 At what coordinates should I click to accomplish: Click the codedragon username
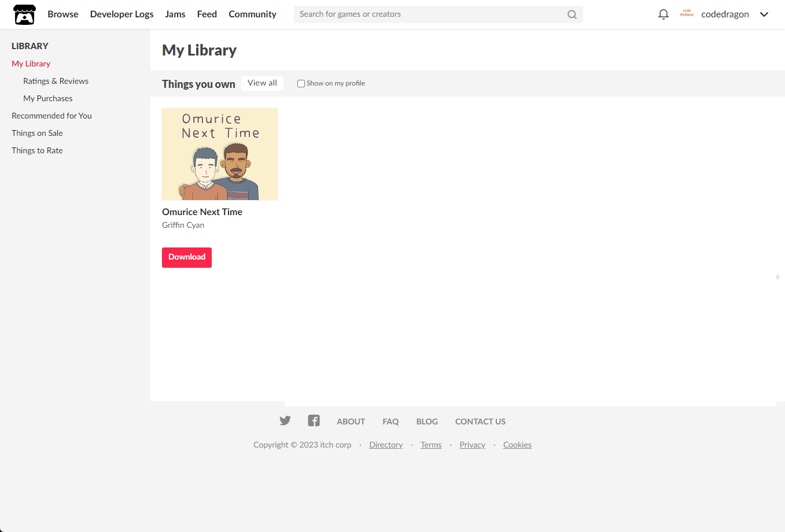click(725, 14)
